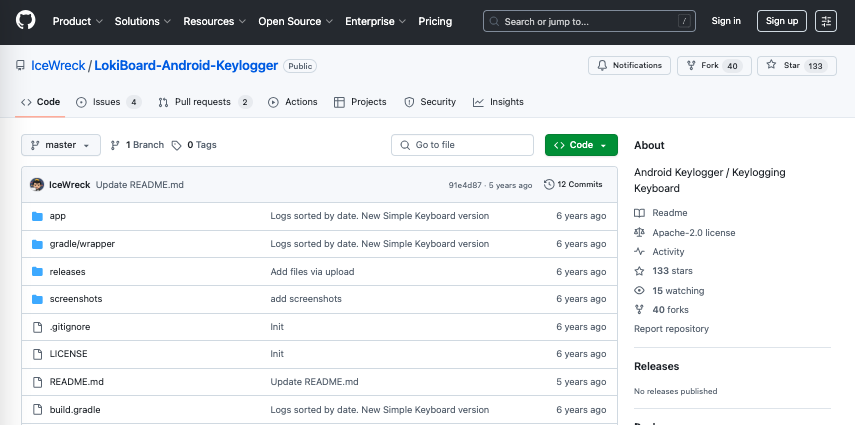This screenshot has width=855, height=425.
Task: Open the gradle/wrapper folder
Action: (82, 244)
